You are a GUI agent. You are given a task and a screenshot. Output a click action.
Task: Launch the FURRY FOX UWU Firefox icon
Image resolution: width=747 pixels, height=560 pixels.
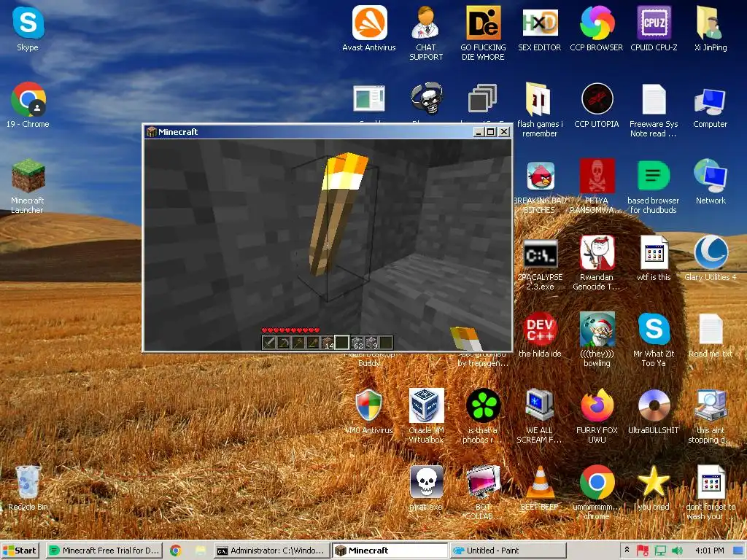pos(597,405)
